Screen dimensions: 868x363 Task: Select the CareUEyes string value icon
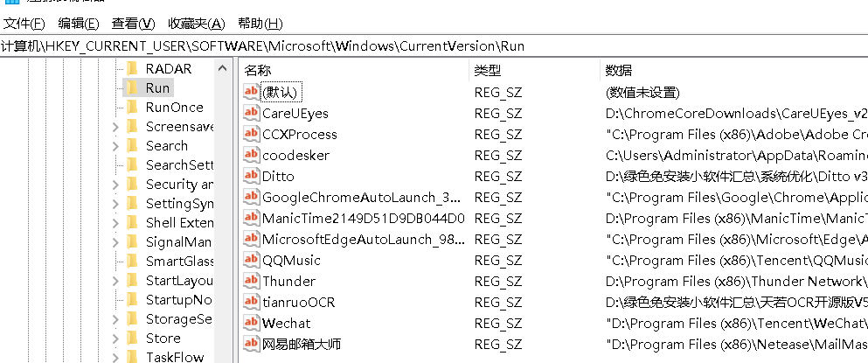(252, 113)
